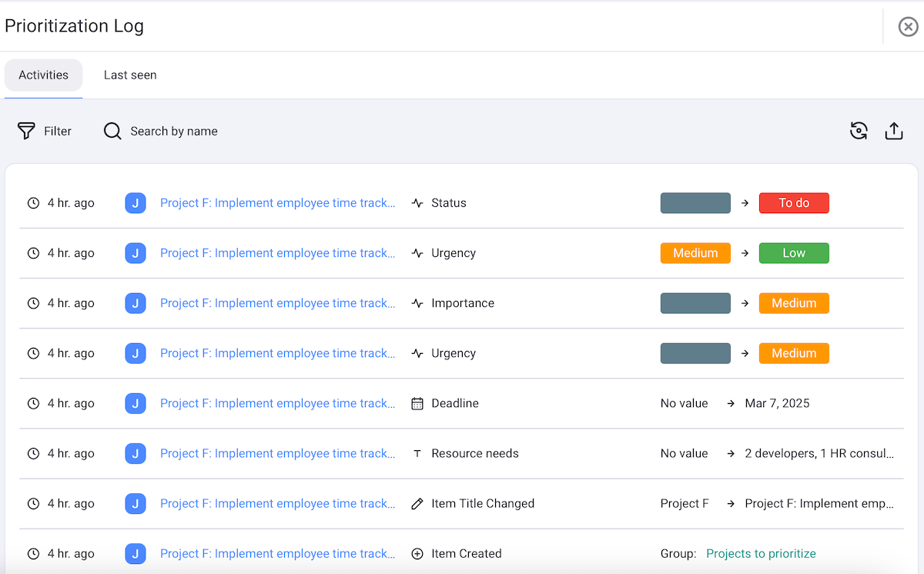This screenshot has width=924, height=574.
Task: Click the text icon beside Resource needs
Action: coord(417,452)
